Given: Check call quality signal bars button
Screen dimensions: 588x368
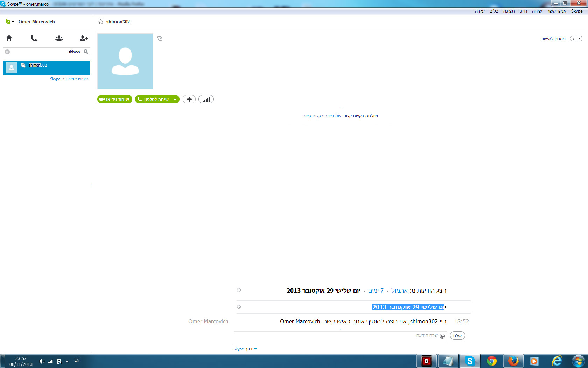Looking at the screenshot, I should pos(206,99).
